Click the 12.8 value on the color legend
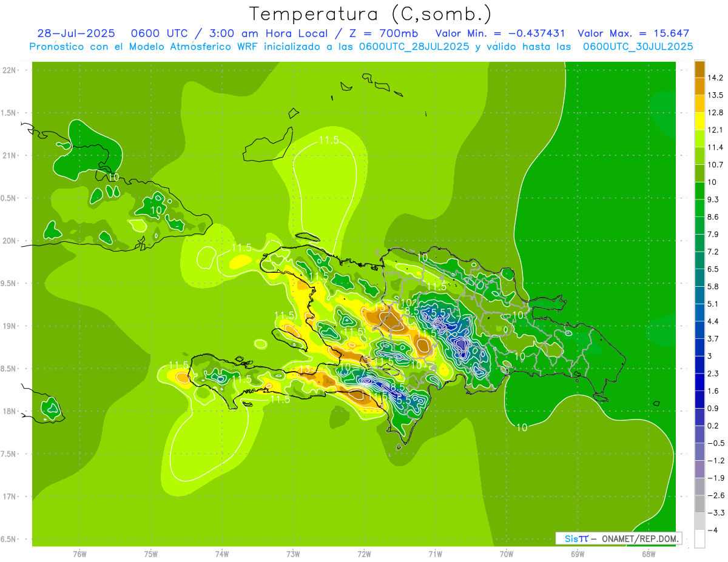728x562 pixels. pos(714,112)
